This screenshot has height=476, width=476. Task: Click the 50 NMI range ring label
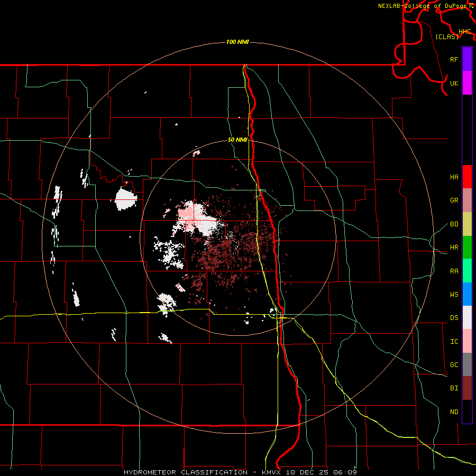237,140
